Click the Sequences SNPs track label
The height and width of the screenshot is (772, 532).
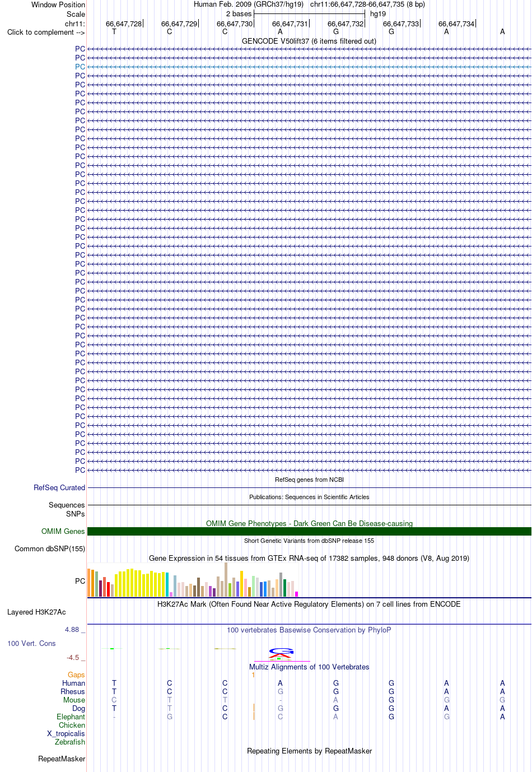pos(67,509)
